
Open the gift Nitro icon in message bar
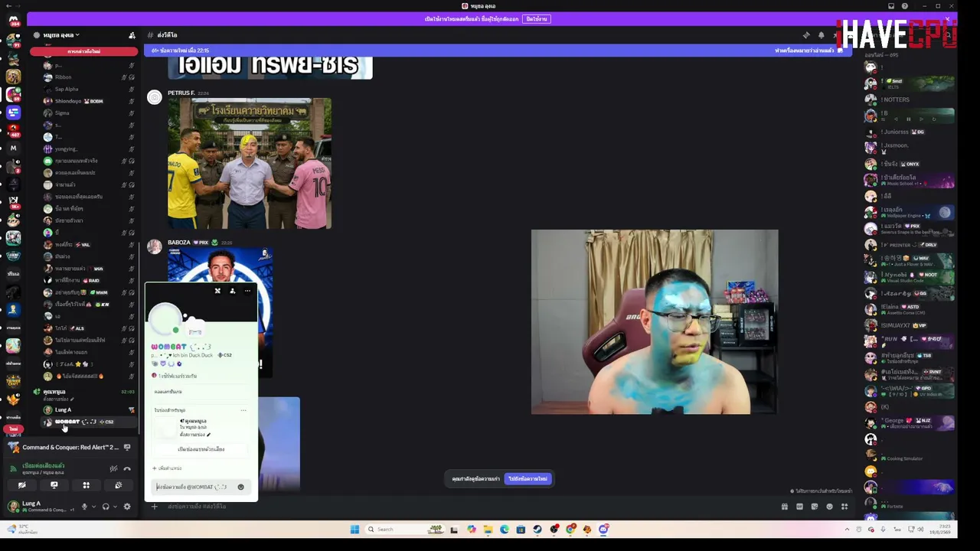785,507
